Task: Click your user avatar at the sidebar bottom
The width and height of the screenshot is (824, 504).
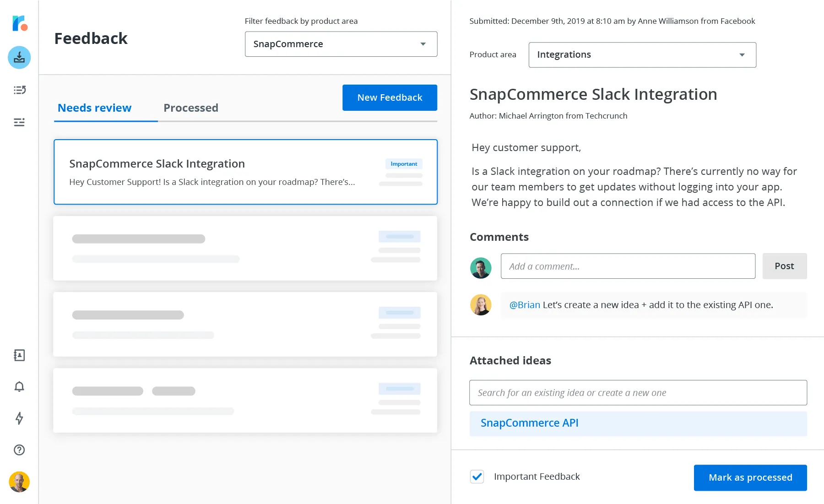Action: [19, 482]
